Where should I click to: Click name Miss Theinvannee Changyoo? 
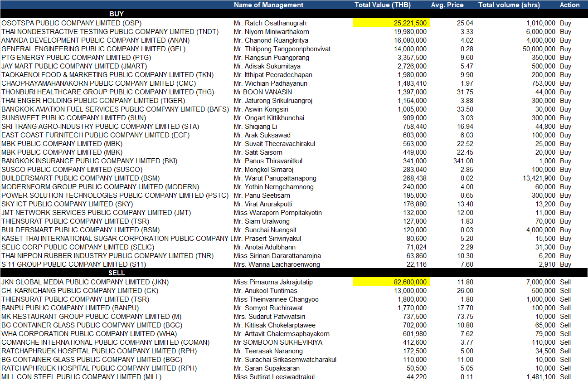click(x=276, y=299)
